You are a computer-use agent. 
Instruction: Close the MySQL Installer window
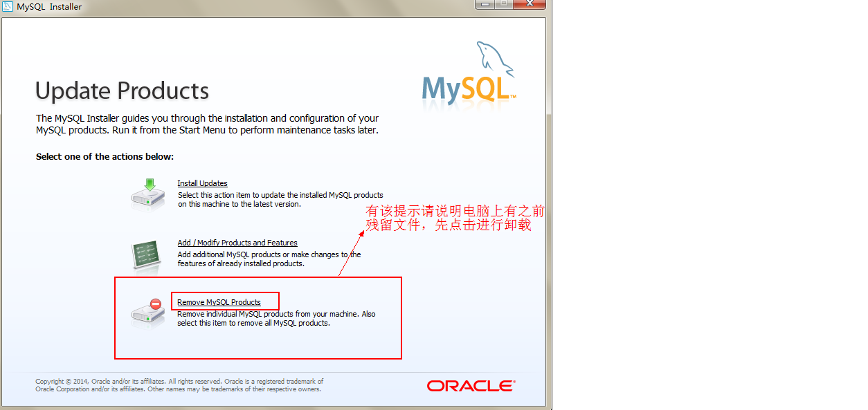[530, 4]
